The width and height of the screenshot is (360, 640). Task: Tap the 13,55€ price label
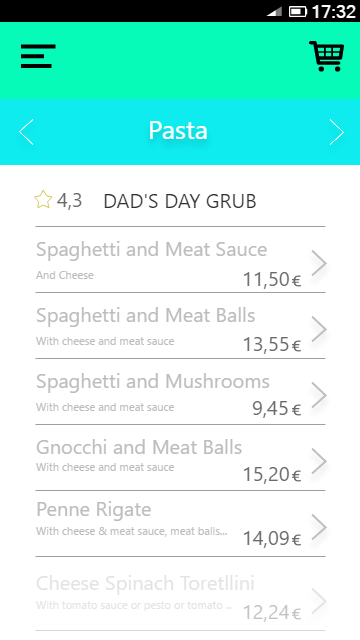tap(272, 345)
